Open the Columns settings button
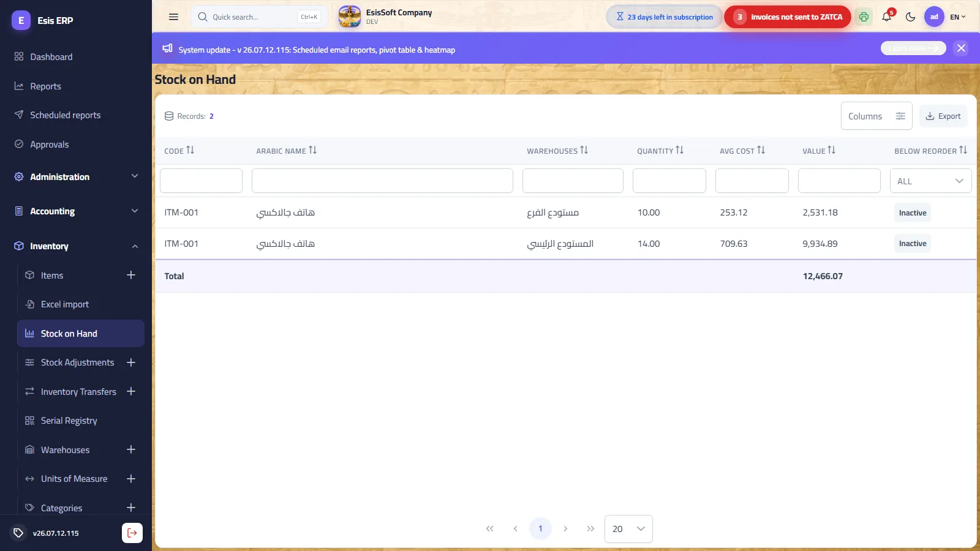This screenshot has width=980, height=551. 876,116
